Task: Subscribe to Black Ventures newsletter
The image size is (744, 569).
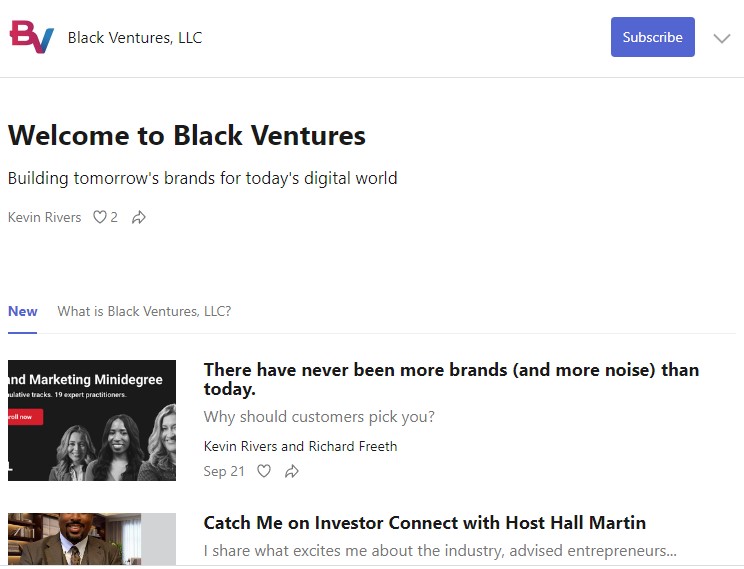Action: pos(652,37)
